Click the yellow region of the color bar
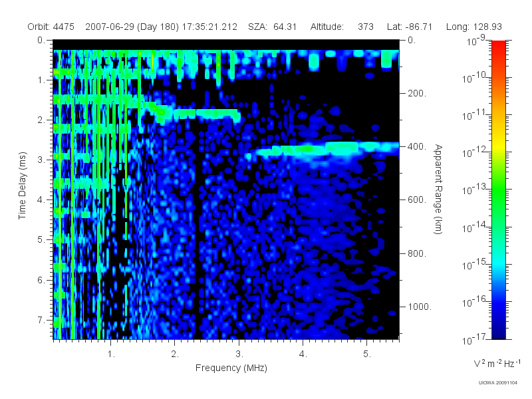The width and height of the screenshot is (532, 399). (498, 146)
